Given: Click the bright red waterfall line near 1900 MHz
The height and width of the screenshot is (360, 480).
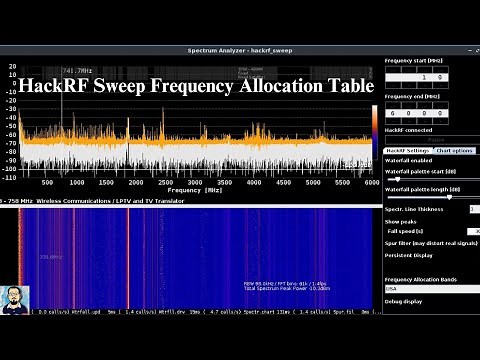Looking at the screenshot, I should click(128, 258).
